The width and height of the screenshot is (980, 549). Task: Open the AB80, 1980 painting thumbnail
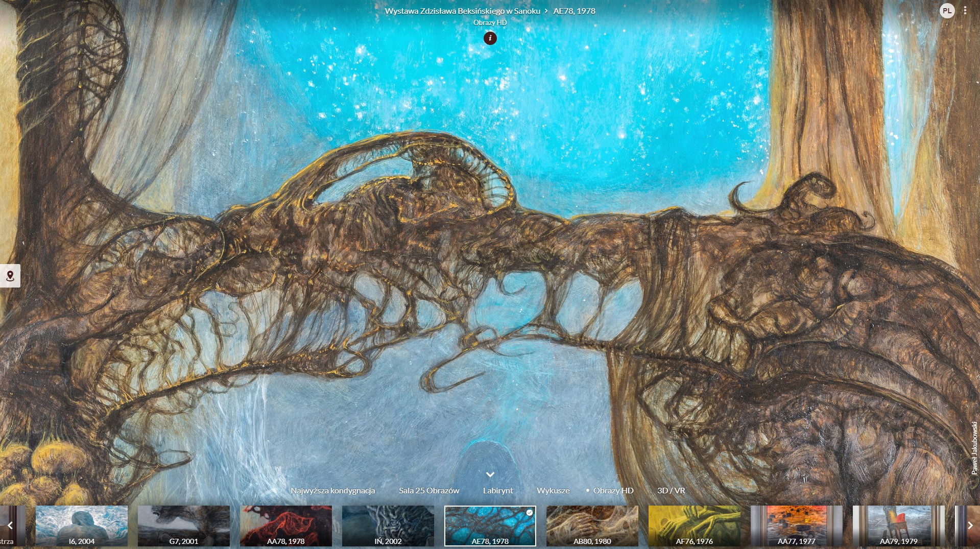[x=592, y=526]
